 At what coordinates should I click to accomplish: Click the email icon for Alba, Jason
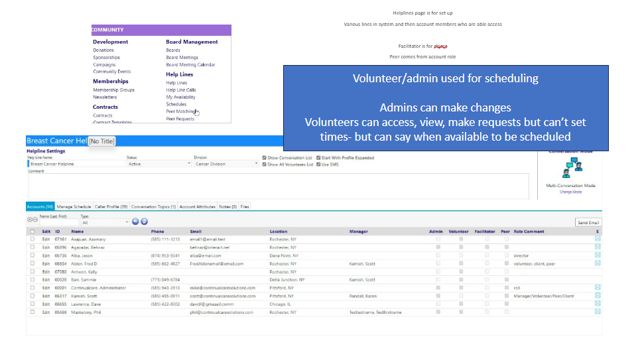[x=598, y=255]
